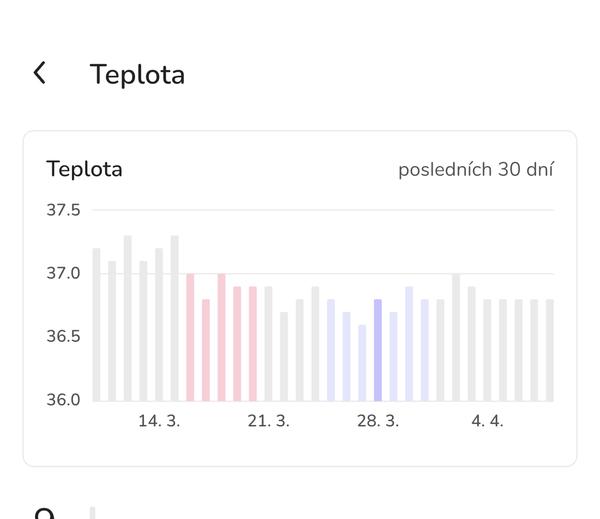Select the first pink bar in chart
Viewport: 600px width, 519px height.
click(190, 337)
